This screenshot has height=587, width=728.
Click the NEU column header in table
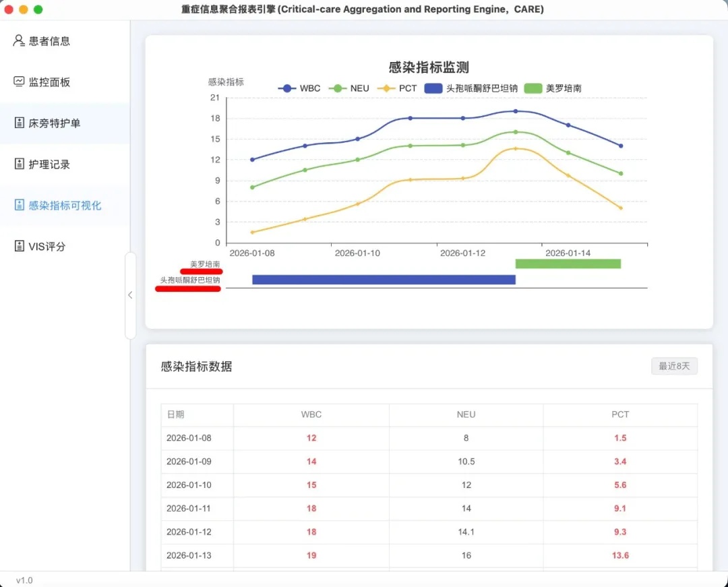click(x=466, y=414)
